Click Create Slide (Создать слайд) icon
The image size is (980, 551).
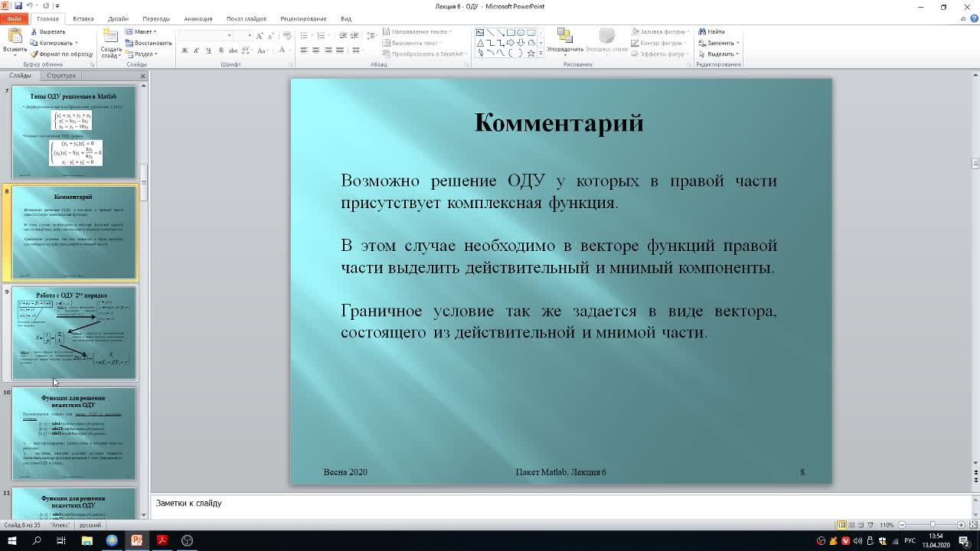pyautogui.click(x=111, y=36)
